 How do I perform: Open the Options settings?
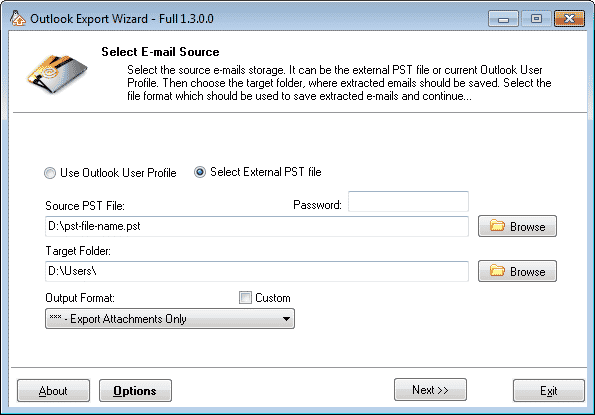pyautogui.click(x=135, y=390)
